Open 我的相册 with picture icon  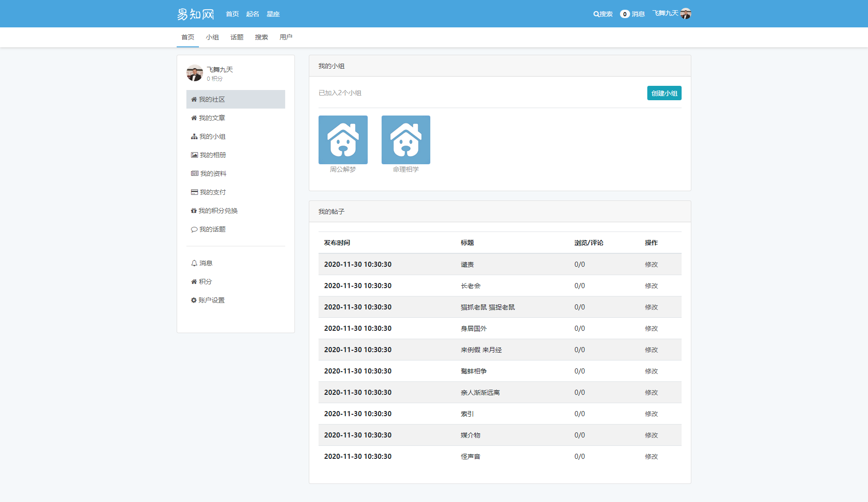tap(208, 155)
